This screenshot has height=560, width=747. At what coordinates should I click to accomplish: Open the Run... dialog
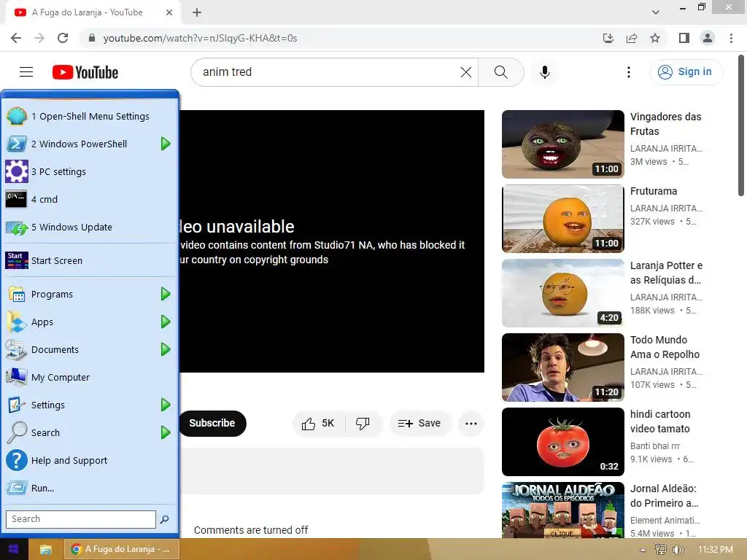tap(90, 488)
